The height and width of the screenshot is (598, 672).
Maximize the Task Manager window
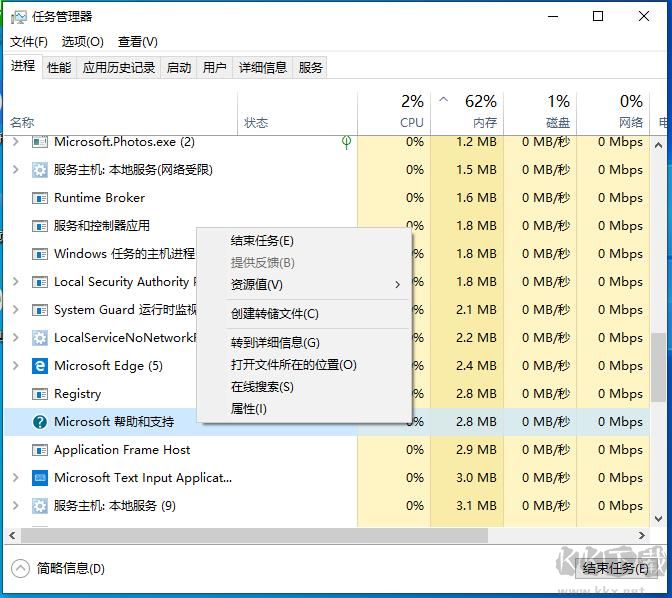point(598,17)
